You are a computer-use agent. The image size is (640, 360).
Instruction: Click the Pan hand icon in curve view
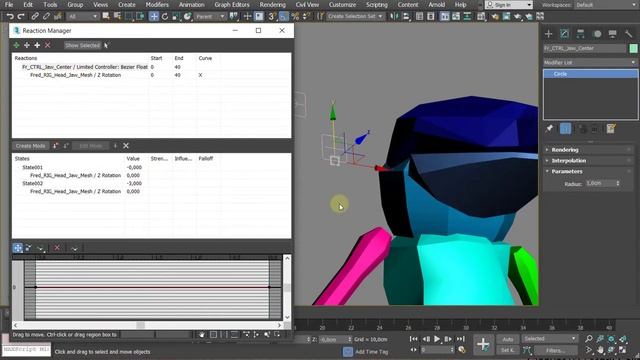tap(202, 335)
